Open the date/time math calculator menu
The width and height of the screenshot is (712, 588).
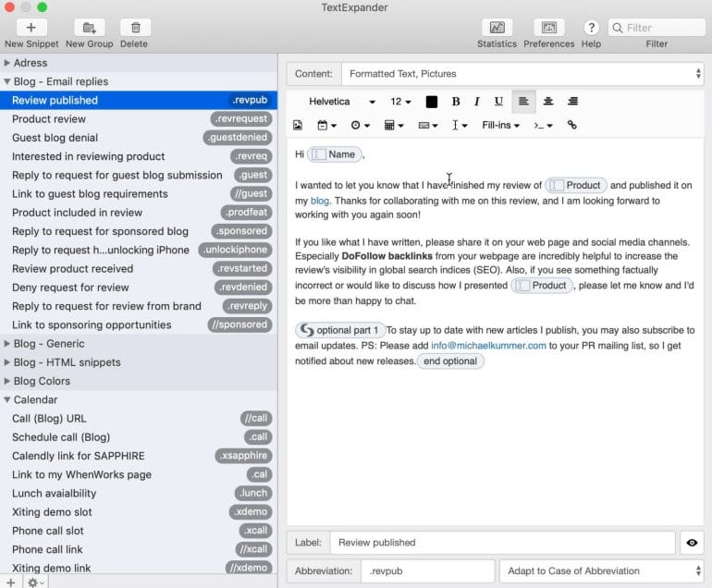tap(394, 126)
